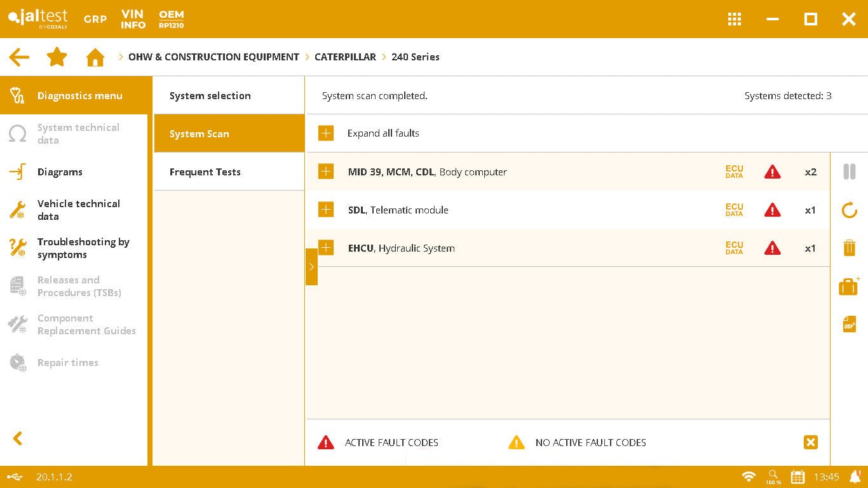Expand all faults with the plus button

[326, 133]
